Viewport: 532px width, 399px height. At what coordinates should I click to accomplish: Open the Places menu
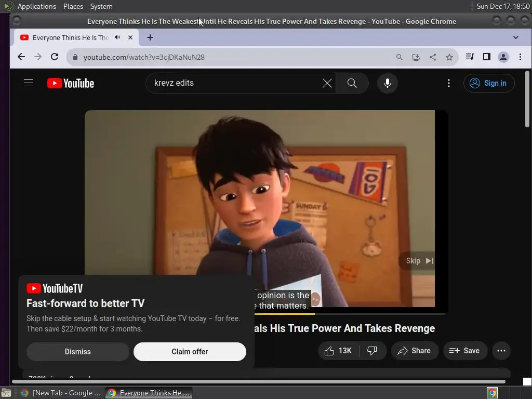point(73,6)
